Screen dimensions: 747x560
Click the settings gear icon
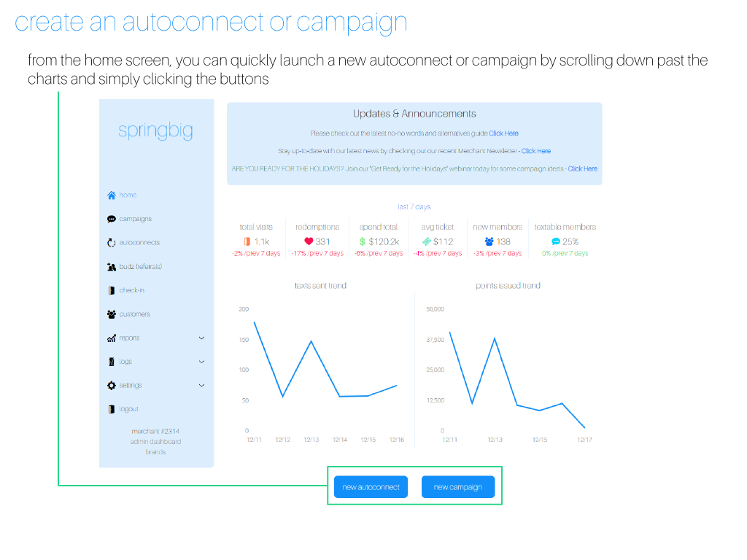tap(111, 386)
